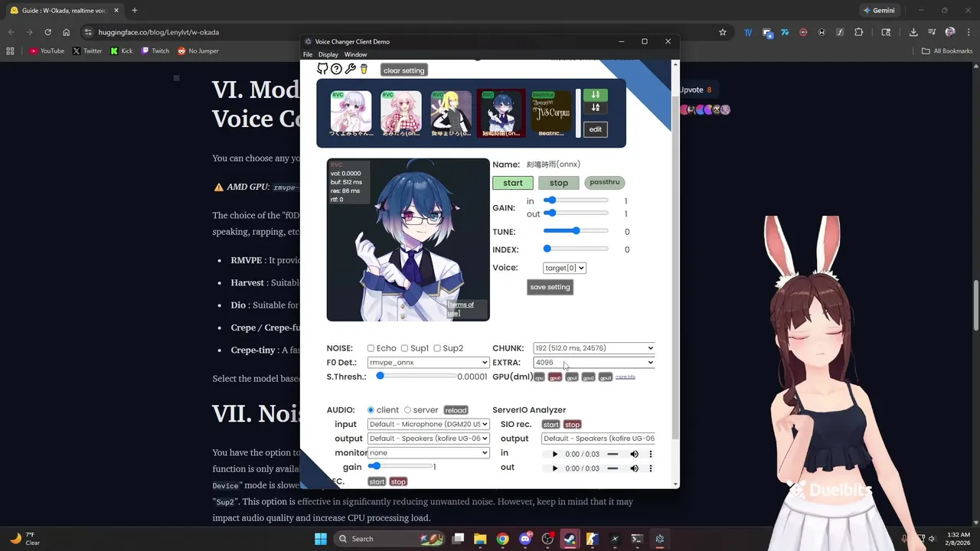Play the ServerIO 'in' audio
The width and height of the screenshot is (980, 551).
click(x=555, y=454)
